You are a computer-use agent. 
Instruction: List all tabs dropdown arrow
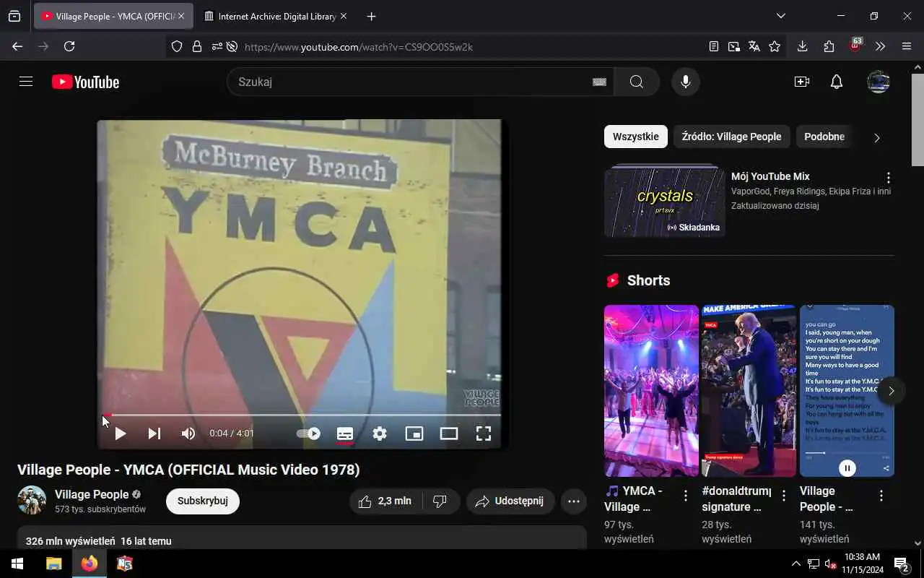point(781,16)
